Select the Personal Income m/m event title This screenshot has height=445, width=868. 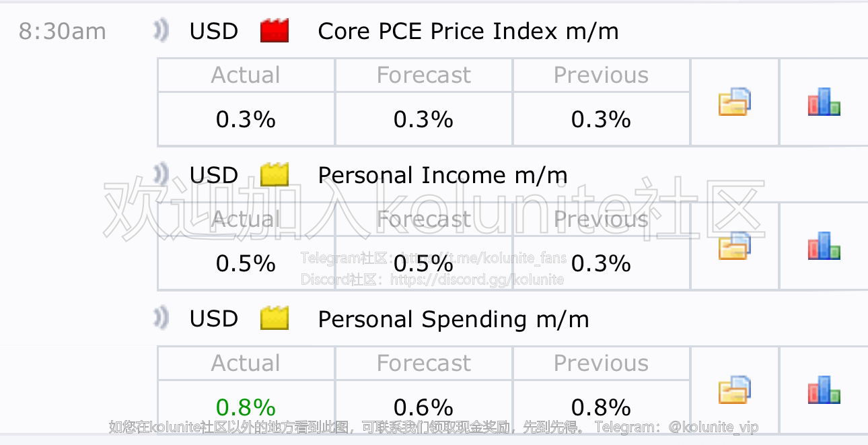coord(443,176)
